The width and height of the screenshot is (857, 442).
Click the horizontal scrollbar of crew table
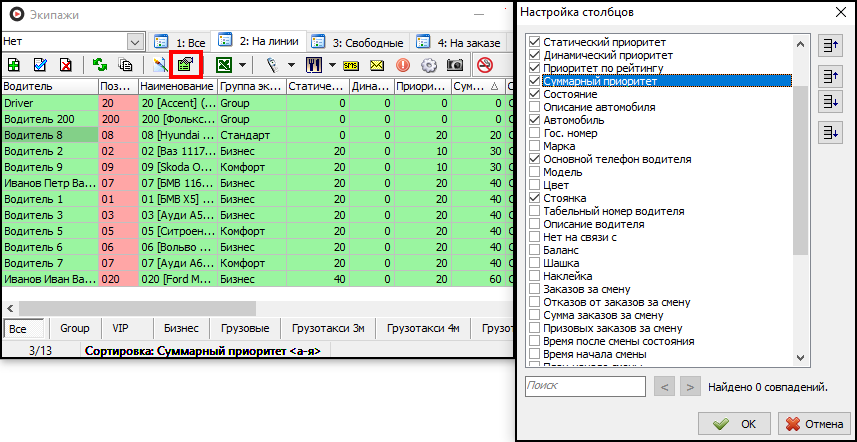tap(150, 308)
